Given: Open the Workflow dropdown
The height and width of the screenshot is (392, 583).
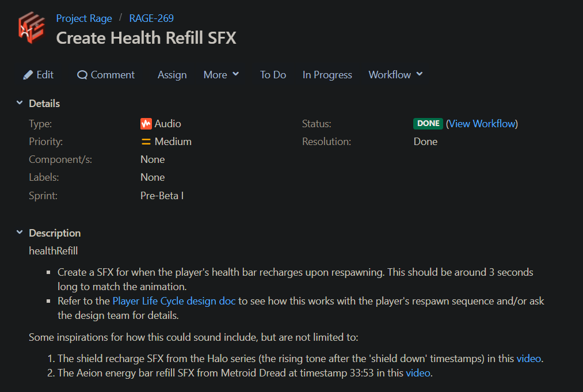Looking at the screenshot, I should [x=395, y=75].
